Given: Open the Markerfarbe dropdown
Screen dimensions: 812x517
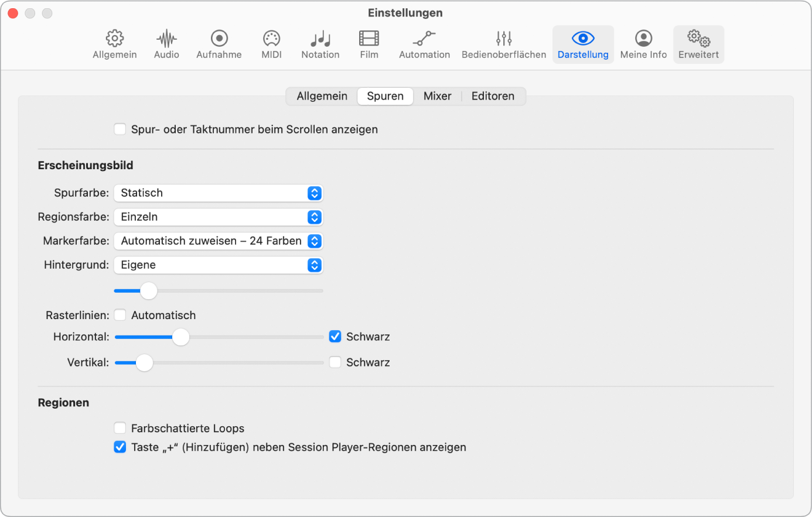Looking at the screenshot, I should click(x=219, y=241).
